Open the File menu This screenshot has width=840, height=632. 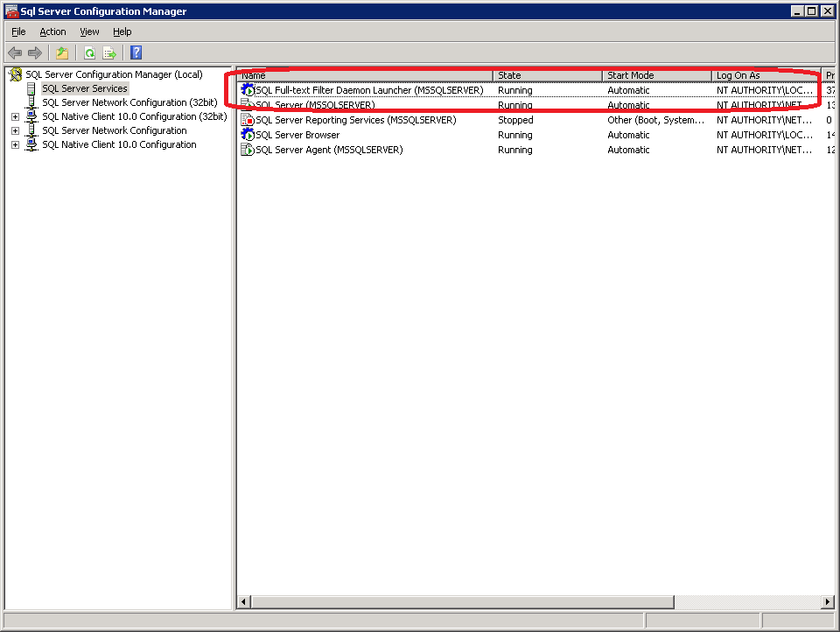(18, 32)
